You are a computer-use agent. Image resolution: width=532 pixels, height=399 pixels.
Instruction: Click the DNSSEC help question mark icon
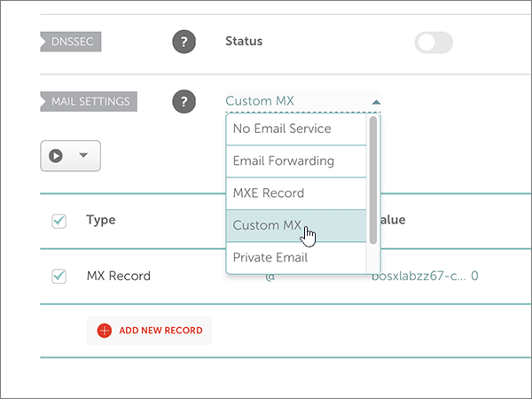click(184, 42)
